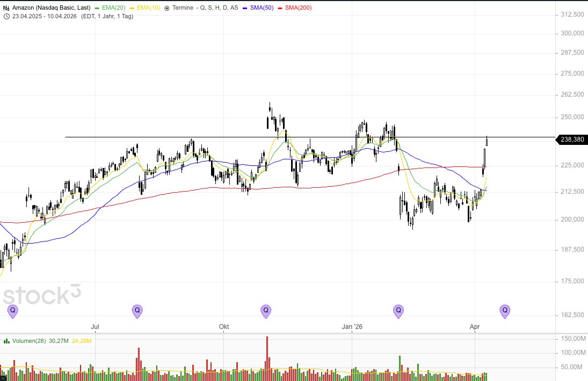Open the upcoming Q marker after Apr

pos(505,311)
